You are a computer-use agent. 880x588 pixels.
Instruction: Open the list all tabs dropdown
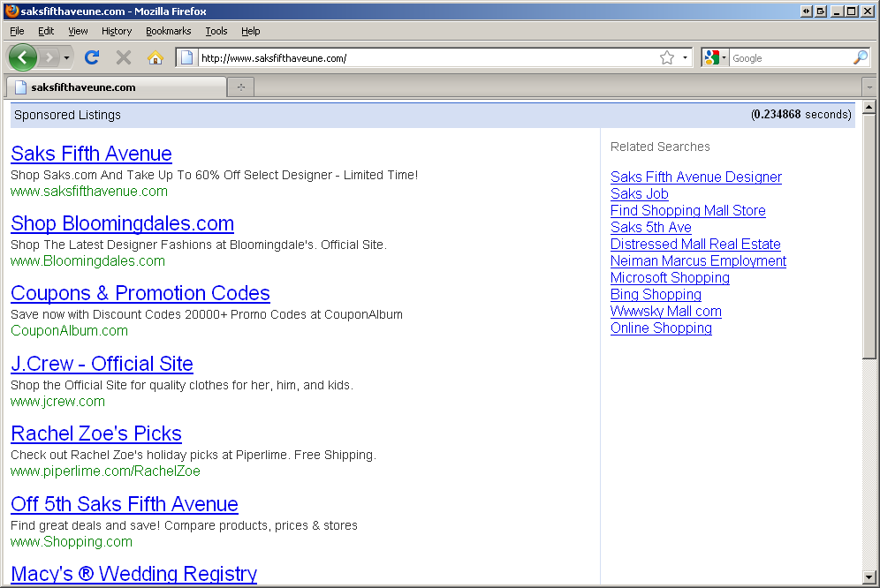point(869,87)
